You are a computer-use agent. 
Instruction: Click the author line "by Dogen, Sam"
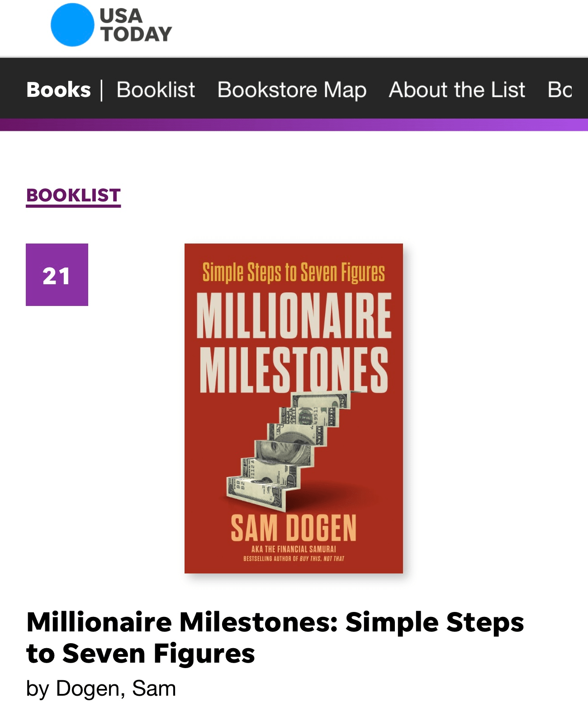coord(101,688)
